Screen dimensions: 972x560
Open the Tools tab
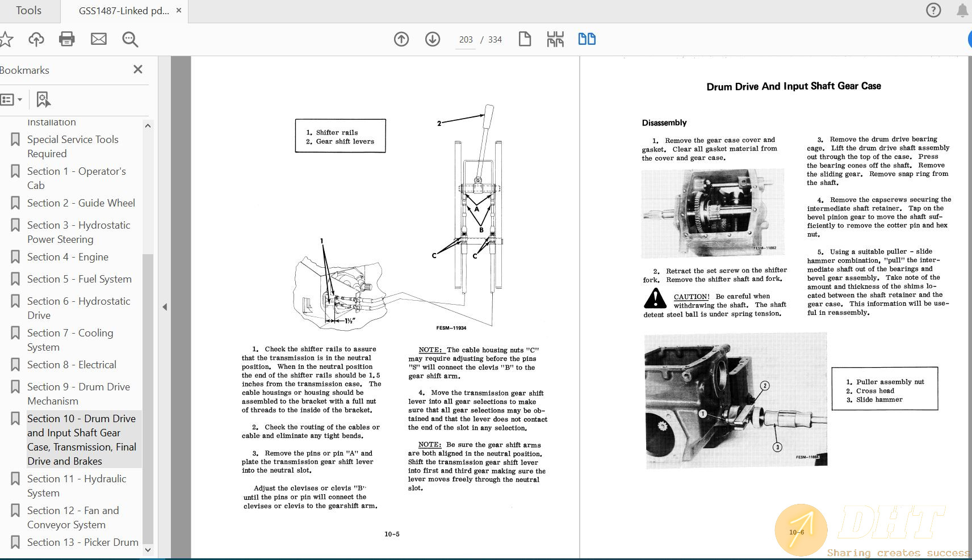pyautogui.click(x=28, y=11)
